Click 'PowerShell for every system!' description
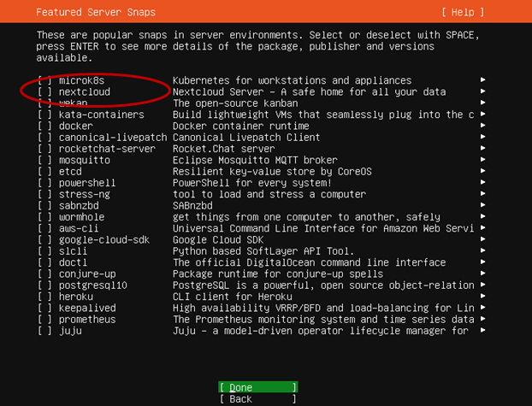This screenshot has height=406, width=532. tap(252, 183)
